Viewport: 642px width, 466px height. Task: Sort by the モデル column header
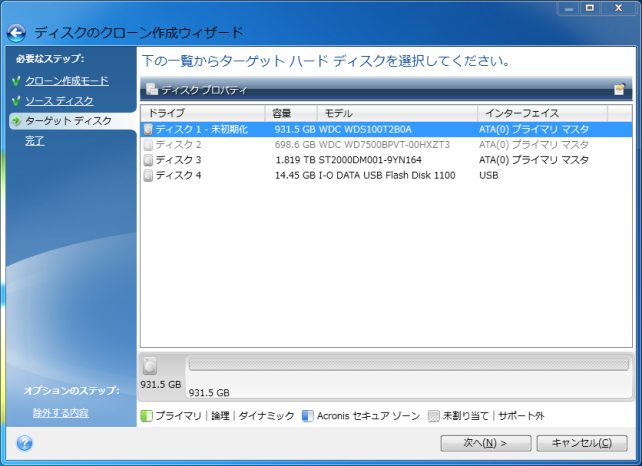[x=397, y=113]
